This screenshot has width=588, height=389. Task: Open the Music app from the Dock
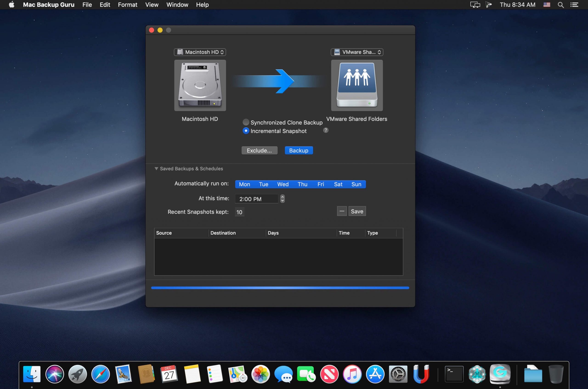pyautogui.click(x=352, y=374)
